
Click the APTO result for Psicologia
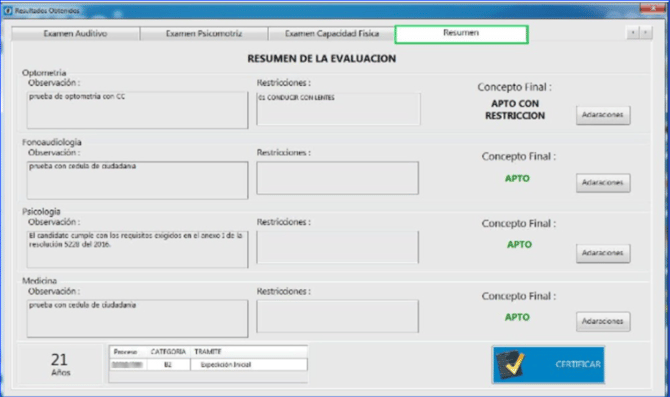[519, 244]
